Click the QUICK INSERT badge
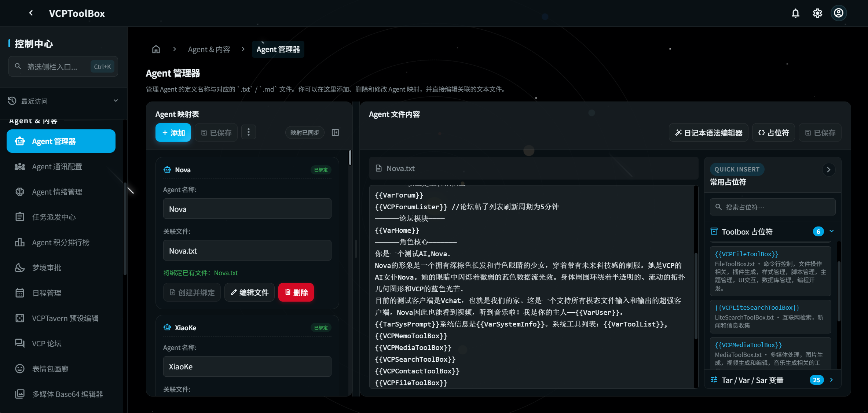Image resolution: width=868 pixels, height=413 pixels. pyautogui.click(x=737, y=169)
